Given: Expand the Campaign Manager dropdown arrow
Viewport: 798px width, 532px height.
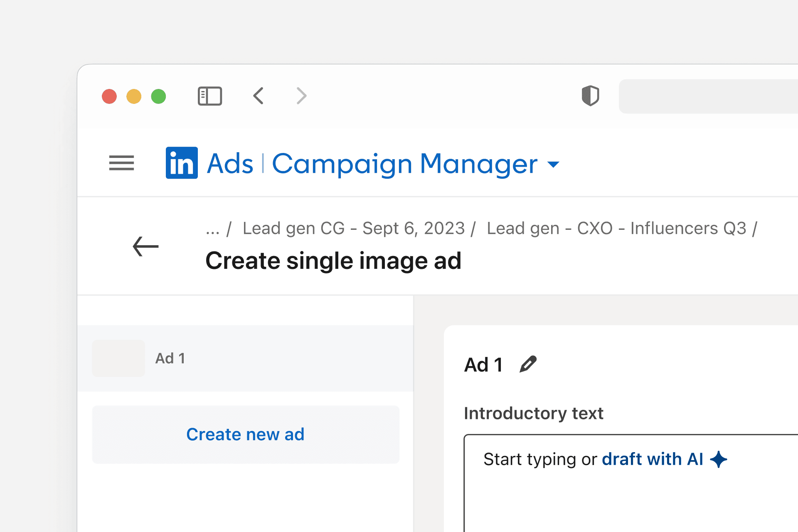Looking at the screenshot, I should [553, 164].
